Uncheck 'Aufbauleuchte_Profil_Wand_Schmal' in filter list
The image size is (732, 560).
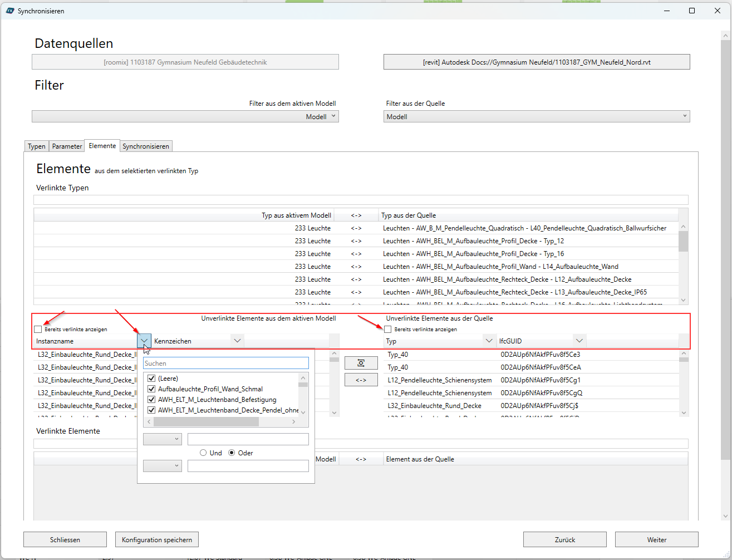point(151,389)
